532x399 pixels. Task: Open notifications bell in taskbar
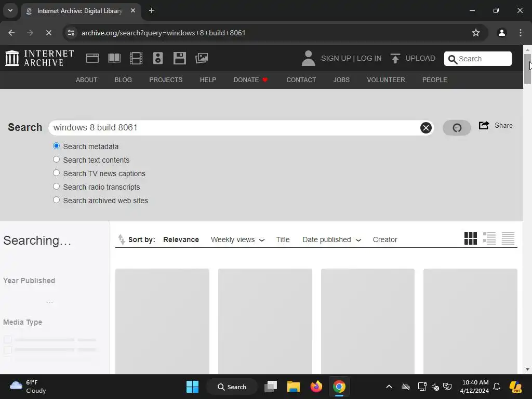click(497, 387)
